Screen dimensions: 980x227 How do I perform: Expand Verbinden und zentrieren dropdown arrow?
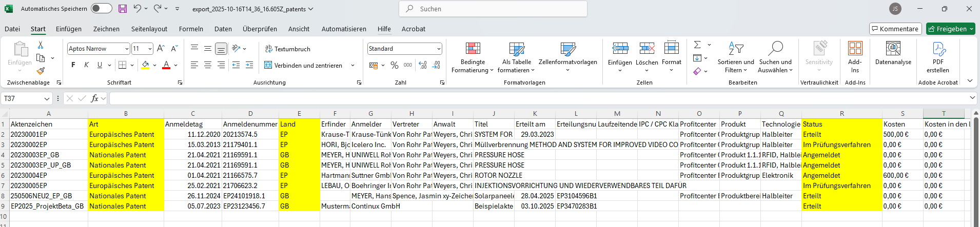point(352,66)
